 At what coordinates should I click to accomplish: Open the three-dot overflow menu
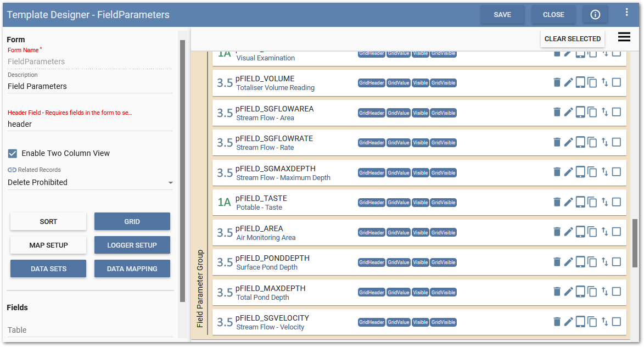[x=627, y=12]
